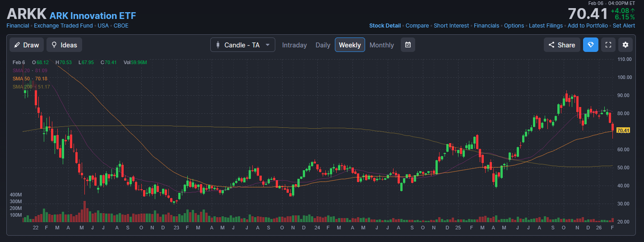Viewport: 644px width, 242px height.
Task: Click the 110.00 price axis label
Action: 624,59
